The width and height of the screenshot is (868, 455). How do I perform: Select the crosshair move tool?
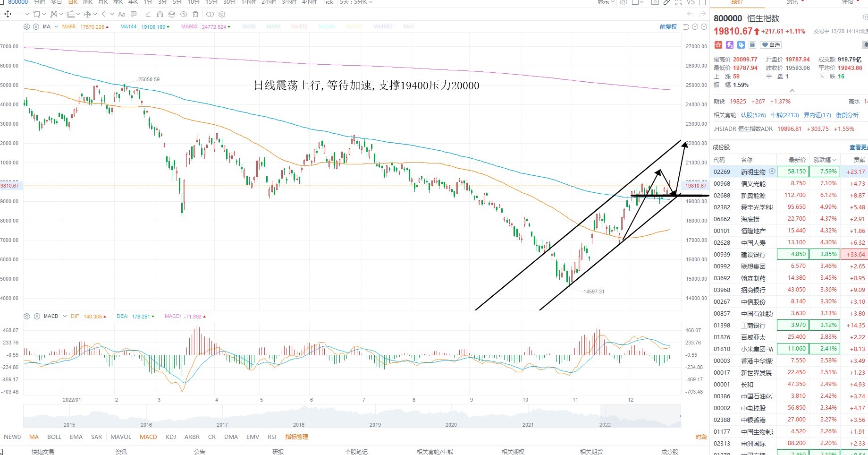(x=8, y=14)
